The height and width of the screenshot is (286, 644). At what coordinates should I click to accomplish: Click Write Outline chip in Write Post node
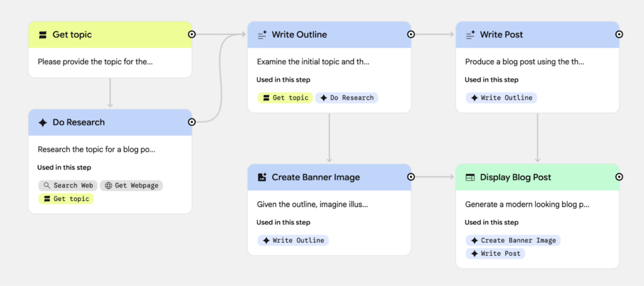pos(501,98)
